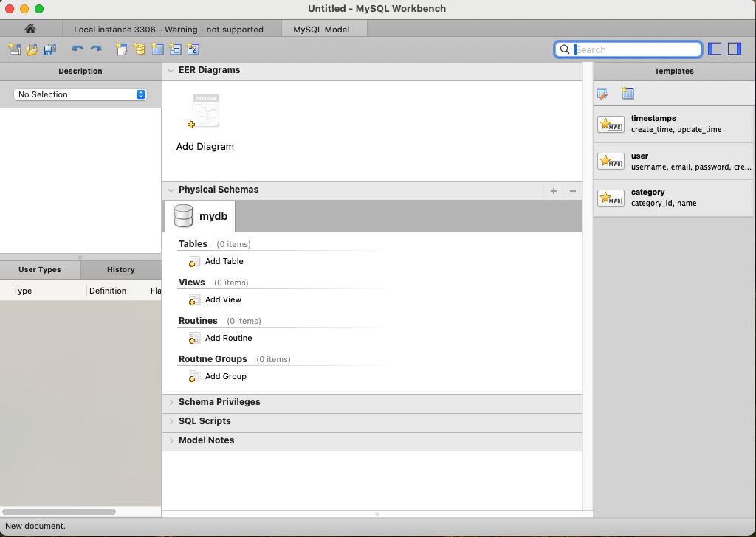
Task: Select the user template
Action: coord(673,162)
